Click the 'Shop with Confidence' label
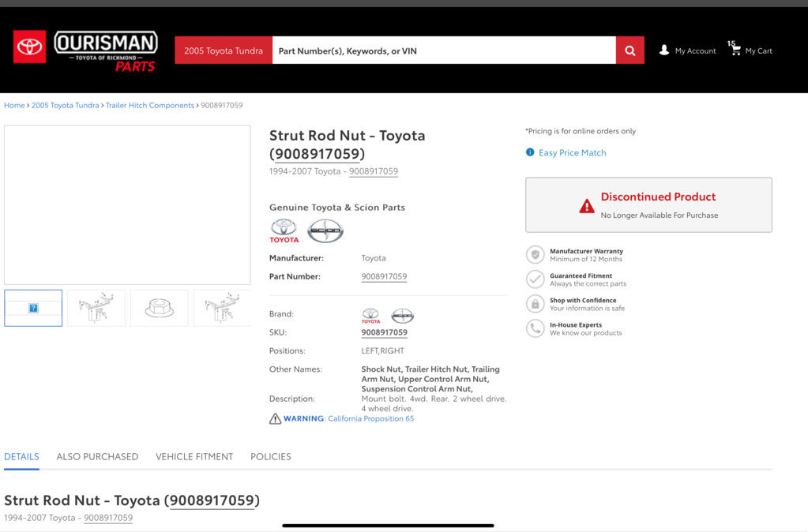The image size is (808, 532). tap(583, 300)
